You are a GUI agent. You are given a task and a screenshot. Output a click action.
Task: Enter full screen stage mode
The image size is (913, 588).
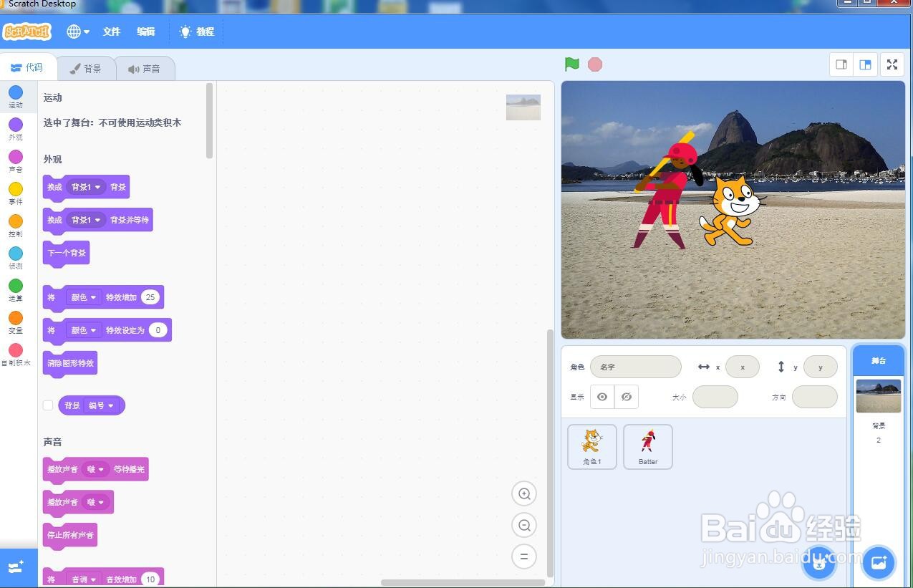tap(892, 64)
